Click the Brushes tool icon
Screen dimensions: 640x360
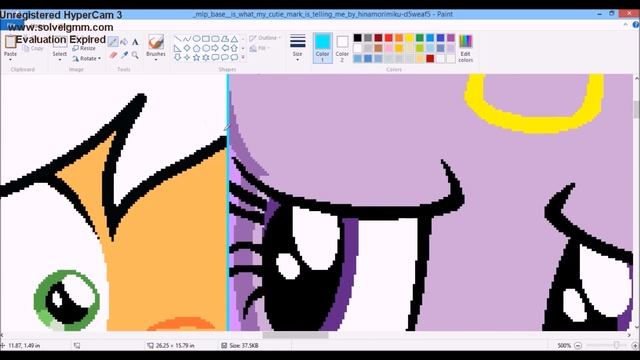point(156,42)
